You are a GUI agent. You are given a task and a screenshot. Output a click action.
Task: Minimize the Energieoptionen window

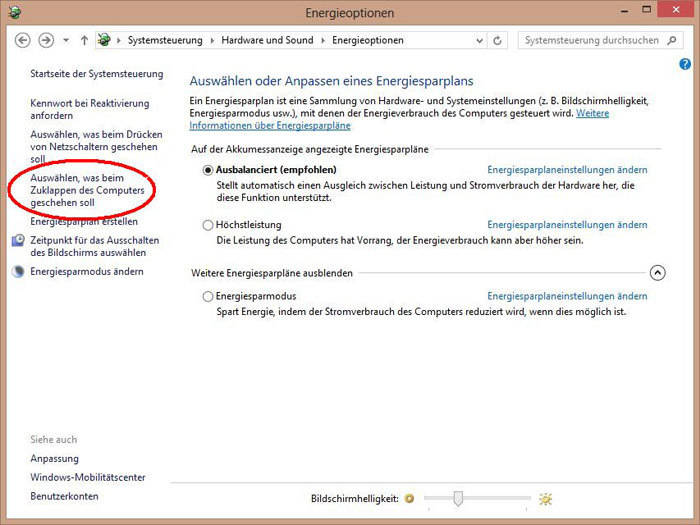(x=625, y=10)
